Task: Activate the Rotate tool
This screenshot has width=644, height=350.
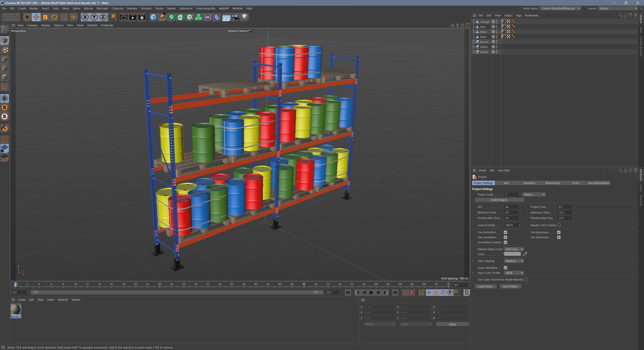Action: (x=54, y=17)
